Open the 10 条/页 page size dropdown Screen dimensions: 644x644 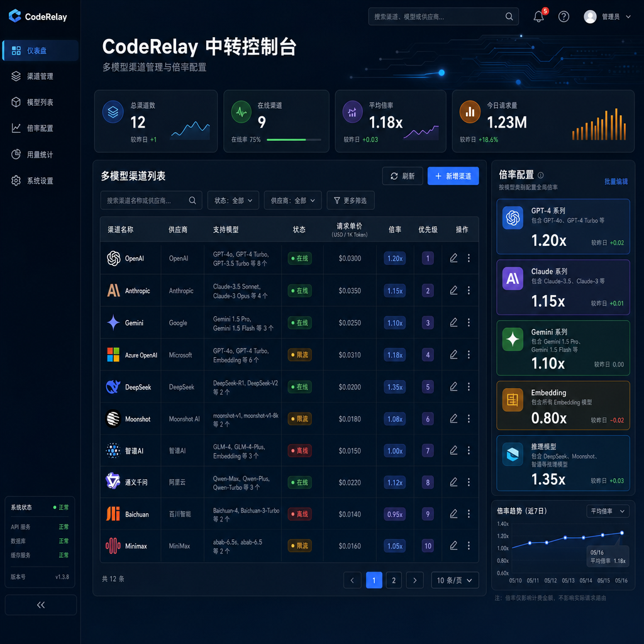pos(455,580)
